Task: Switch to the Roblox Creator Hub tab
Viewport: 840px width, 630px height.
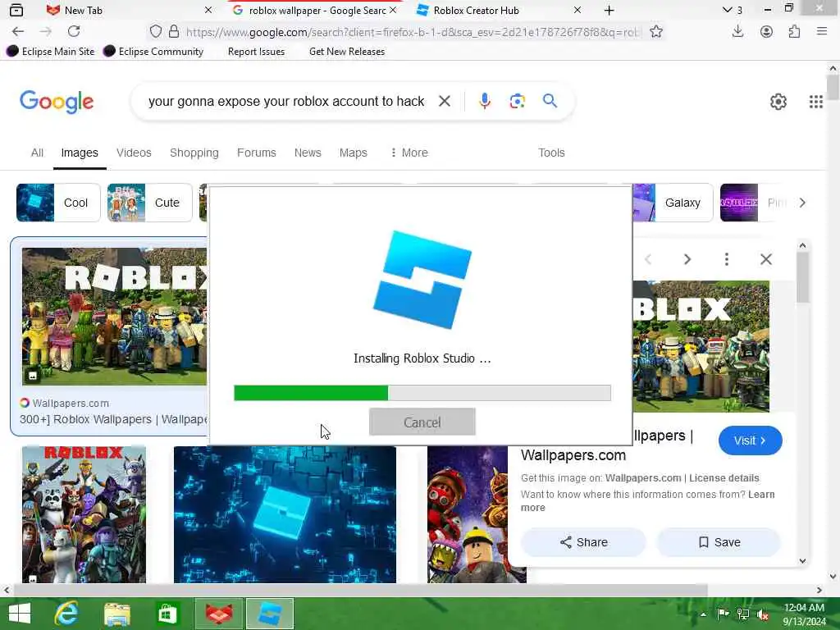Action: click(x=500, y=10)
